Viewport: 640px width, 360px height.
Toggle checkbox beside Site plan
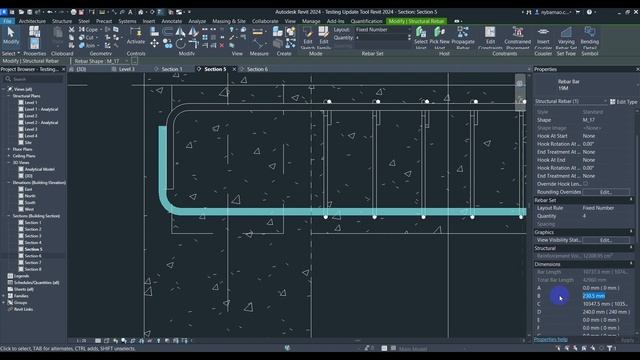[x=21, y=142]
